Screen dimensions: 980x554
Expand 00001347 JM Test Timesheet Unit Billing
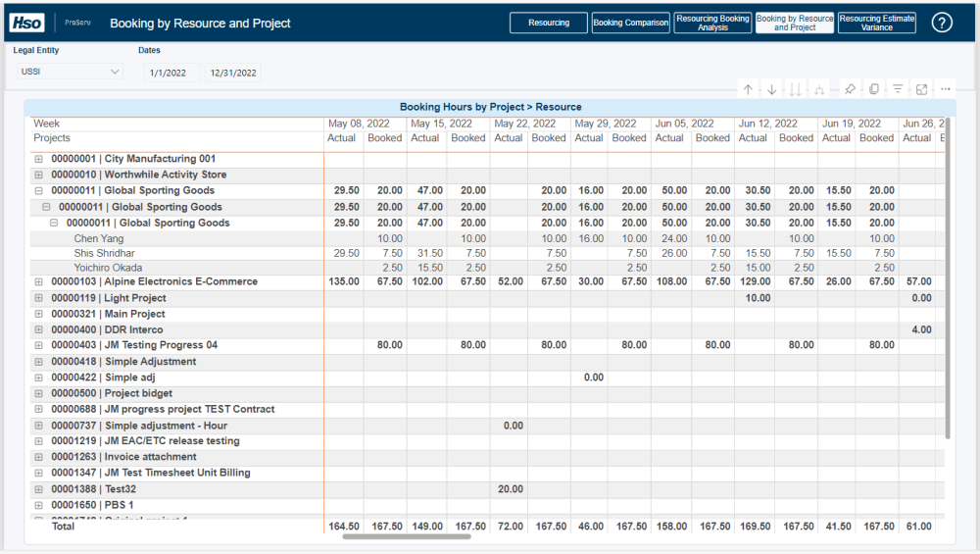[39, 473]
